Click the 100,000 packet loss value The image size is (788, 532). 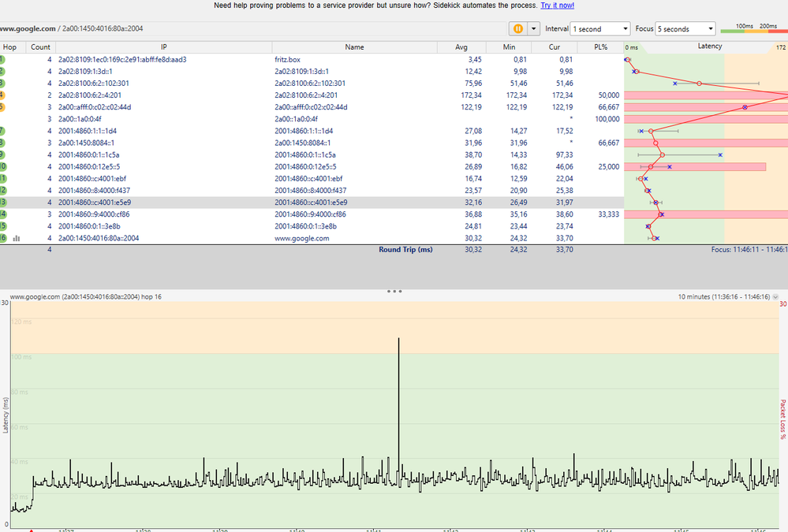coord(607,119)
